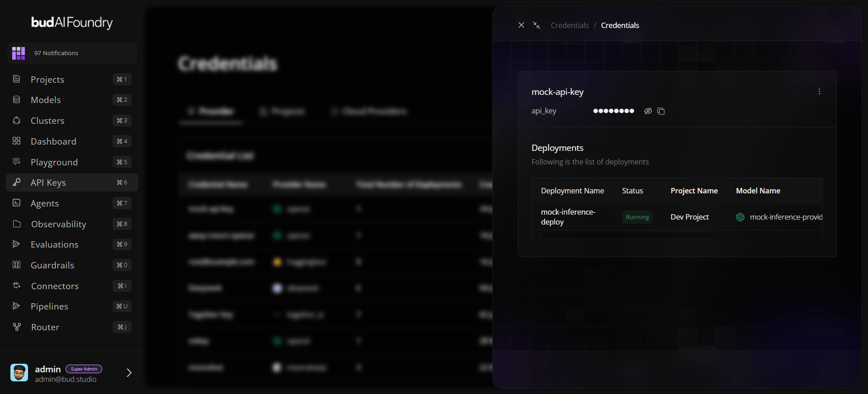Click the Observability folder icon
Image resolution: width=868 pixels, height=394 pixels.
coord(17,224)
